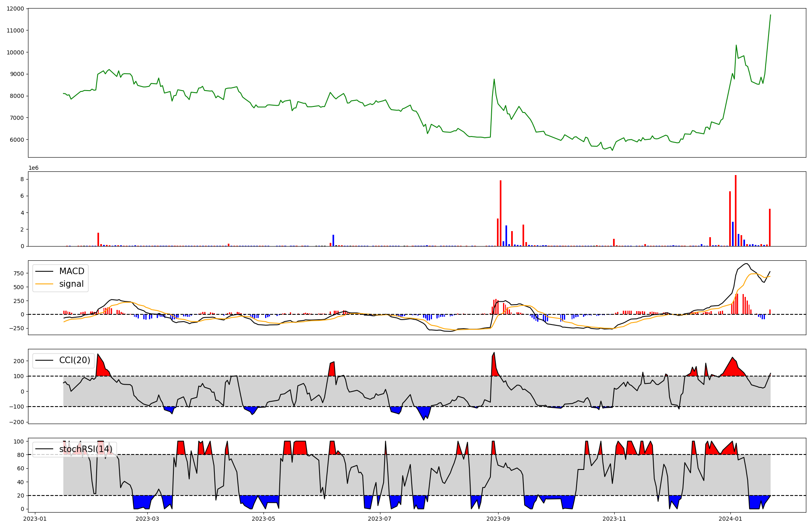
Task: Click the tallest red volume bar in January 2024
Action: pos(736,210)
